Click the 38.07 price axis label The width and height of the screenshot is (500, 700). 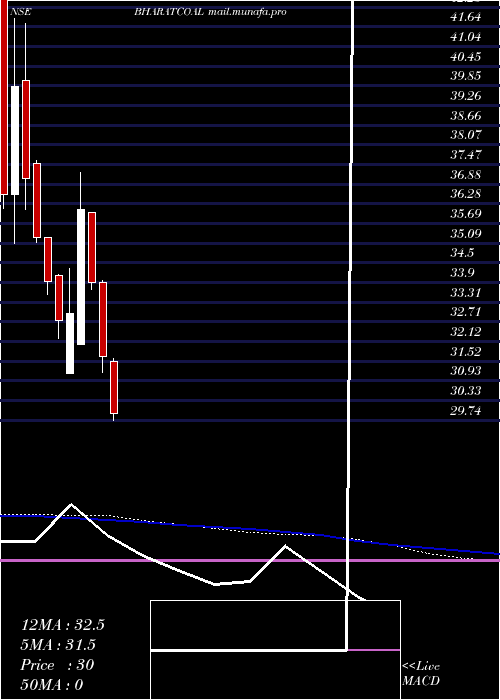466,135
